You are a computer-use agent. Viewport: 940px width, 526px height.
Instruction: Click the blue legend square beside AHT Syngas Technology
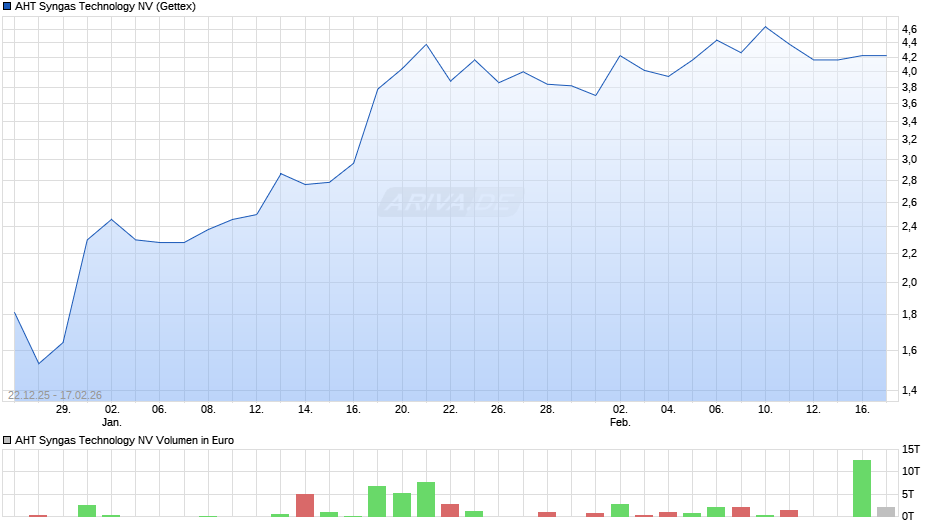coord(7,7)
